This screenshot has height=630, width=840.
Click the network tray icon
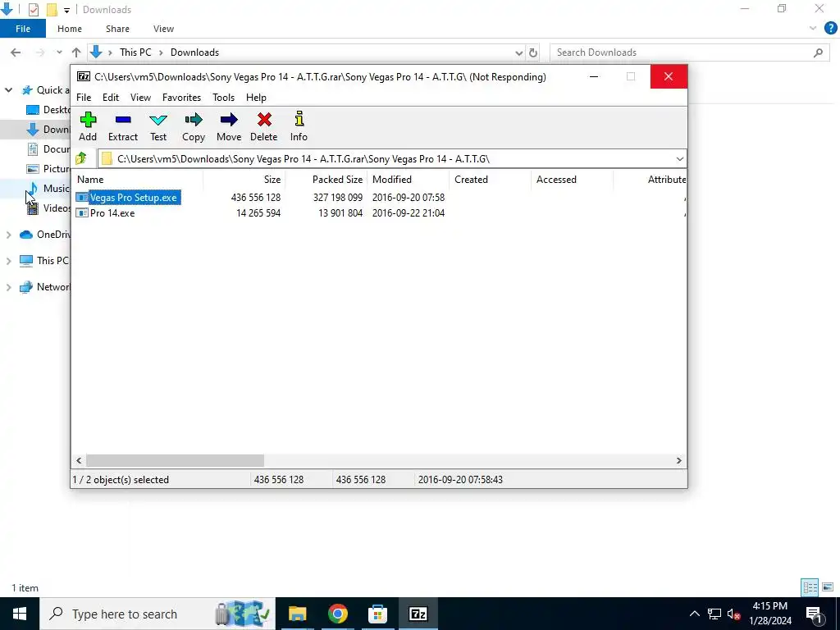point(714,614)
